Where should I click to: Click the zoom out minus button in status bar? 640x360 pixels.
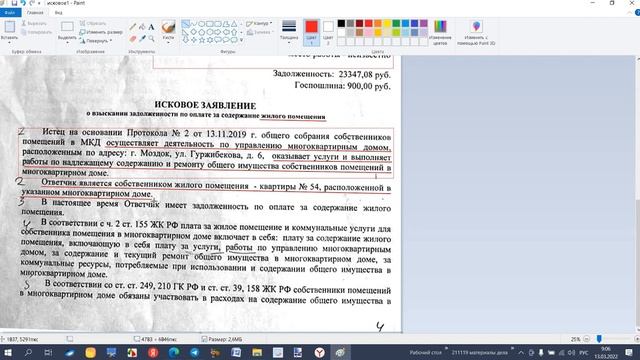(x=587, y=339)
